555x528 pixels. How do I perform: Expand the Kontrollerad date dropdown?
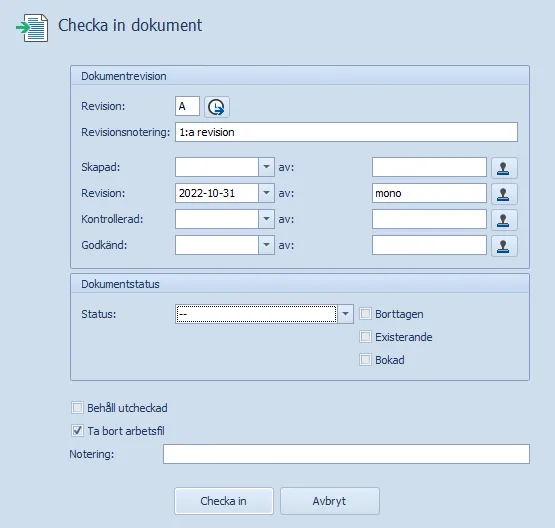click(x=267, y=219)
